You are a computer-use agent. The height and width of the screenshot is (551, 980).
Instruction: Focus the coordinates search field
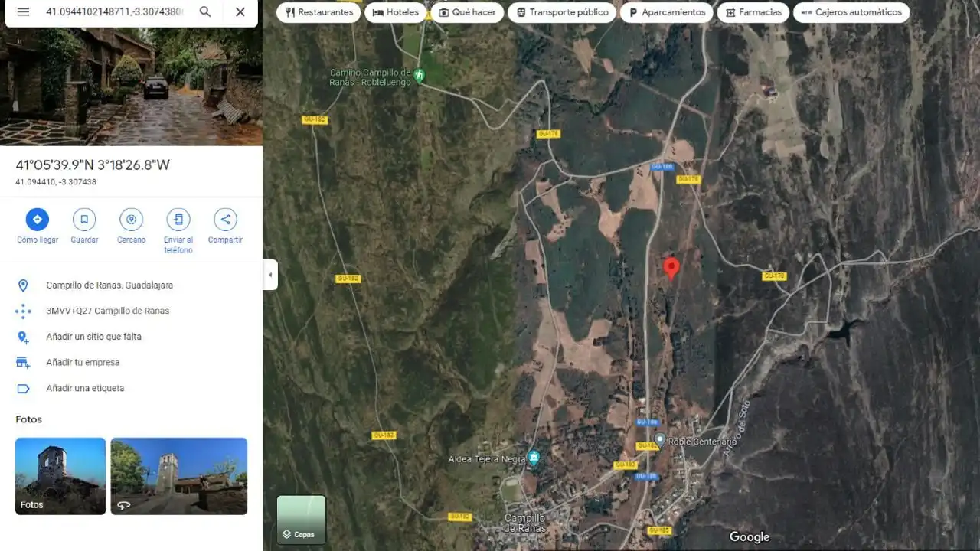point(115,12)
